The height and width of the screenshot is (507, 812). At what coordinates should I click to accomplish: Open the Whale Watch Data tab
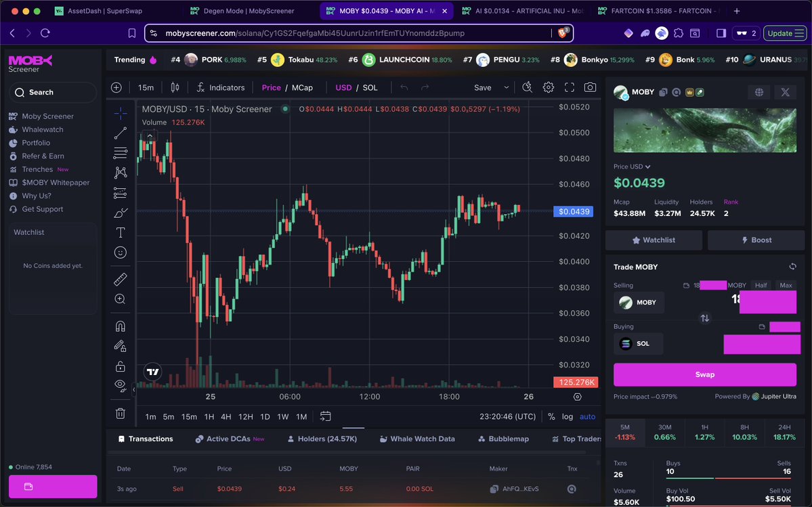(x=417, y=439)
